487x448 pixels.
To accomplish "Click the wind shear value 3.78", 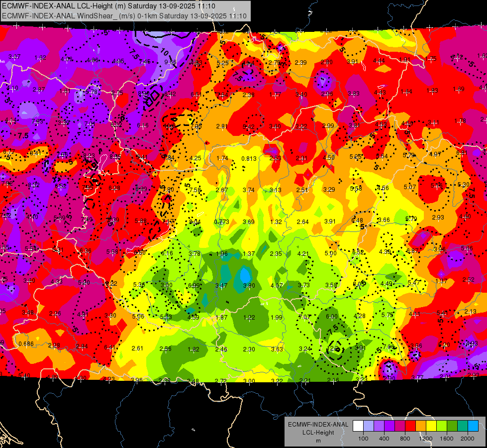I will (195, 254).
